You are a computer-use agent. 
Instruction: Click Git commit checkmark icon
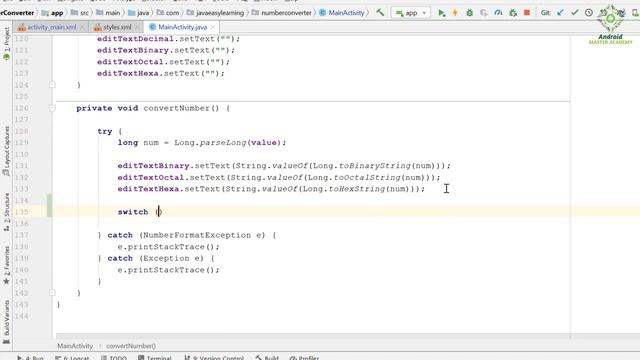(575, 13)
